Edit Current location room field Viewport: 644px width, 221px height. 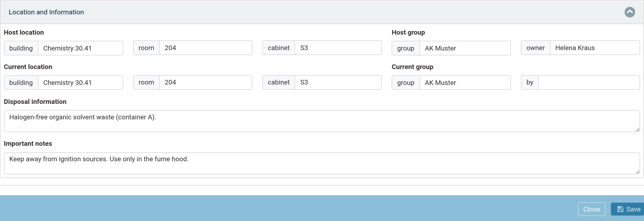pyautogui.click(x=206, y=82)
